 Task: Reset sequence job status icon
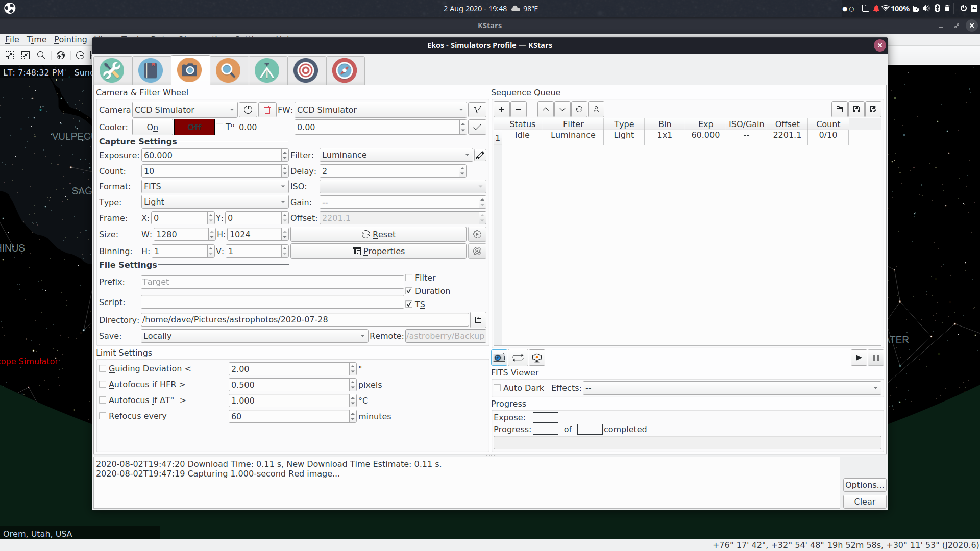(579, 109)
